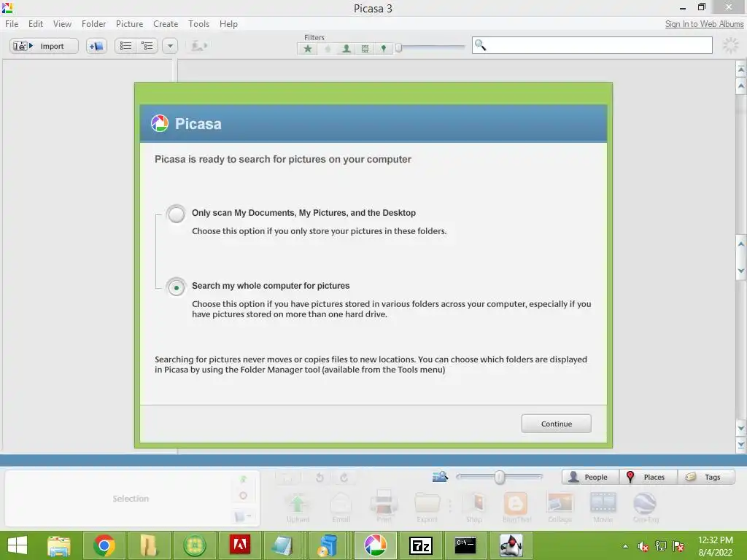The width and height of the screenshot is (747, 560).
Task: Click the Import button
Action: click(44, 46)
